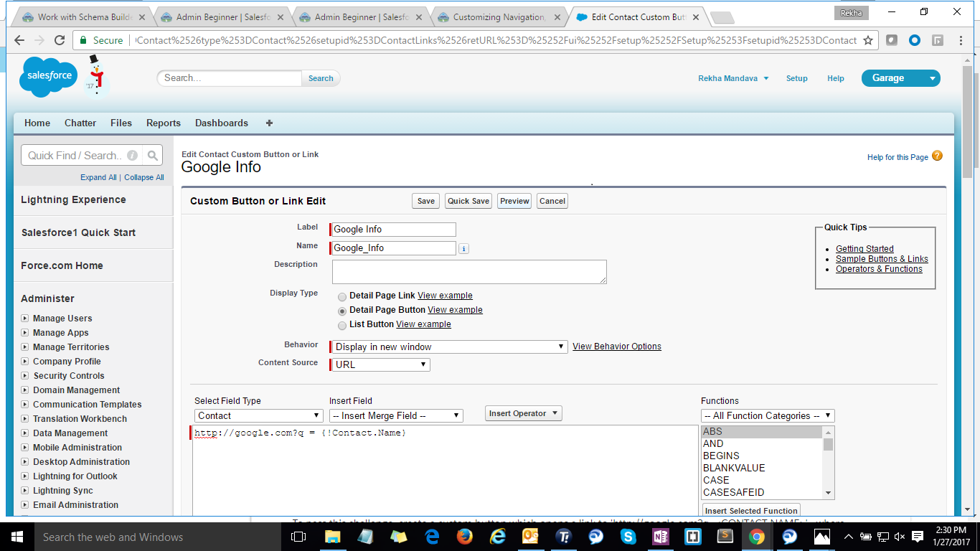The width and height of the screenshot is (980, 551).
Task: Click the Cancel button
Action: pyautogui.click(x=552, y=201)
